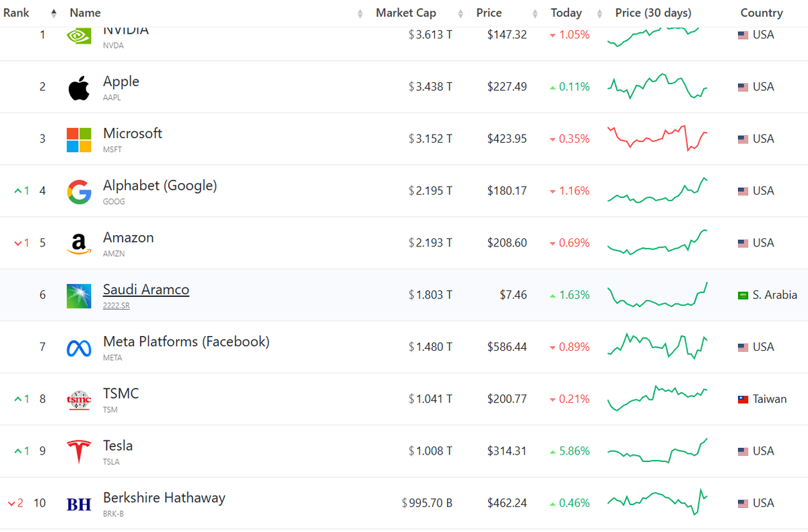
Task: Click the Saudi Aramco logo icon
Action: pyautogui.click(x=79, y=296)
